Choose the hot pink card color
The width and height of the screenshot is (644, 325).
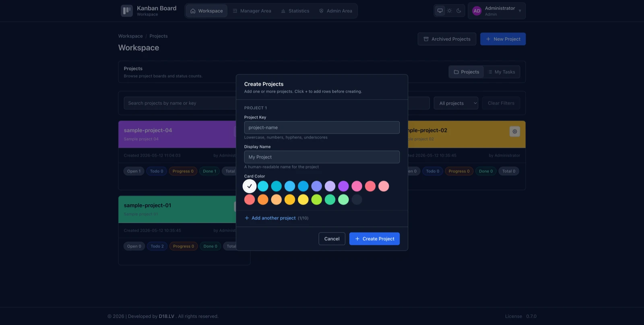[x=357, y=186]
